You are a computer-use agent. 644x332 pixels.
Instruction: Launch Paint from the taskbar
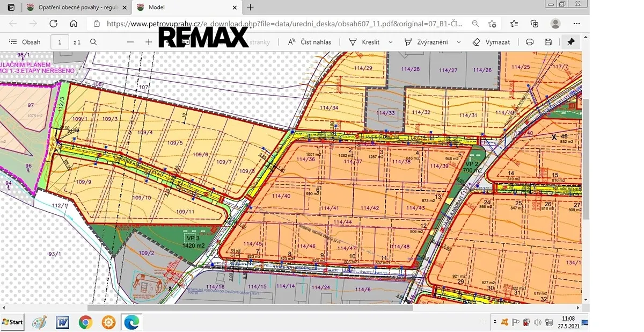pos(39,322)
